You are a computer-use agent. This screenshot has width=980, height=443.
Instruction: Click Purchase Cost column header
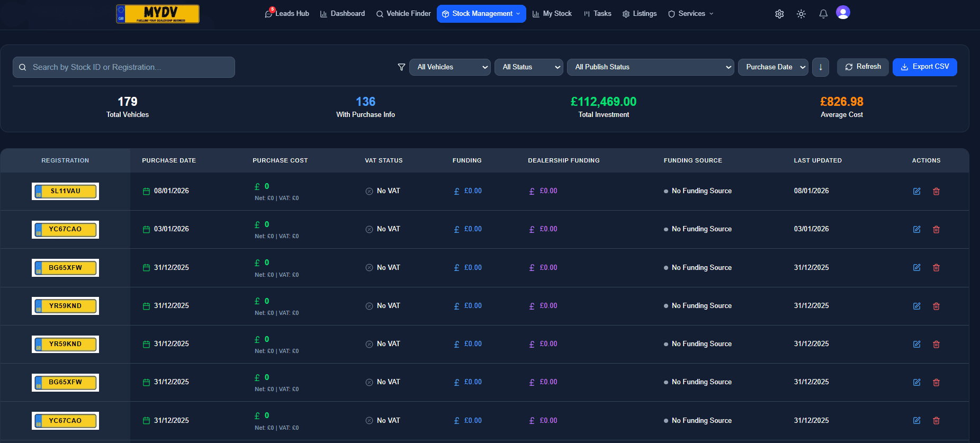280,160
